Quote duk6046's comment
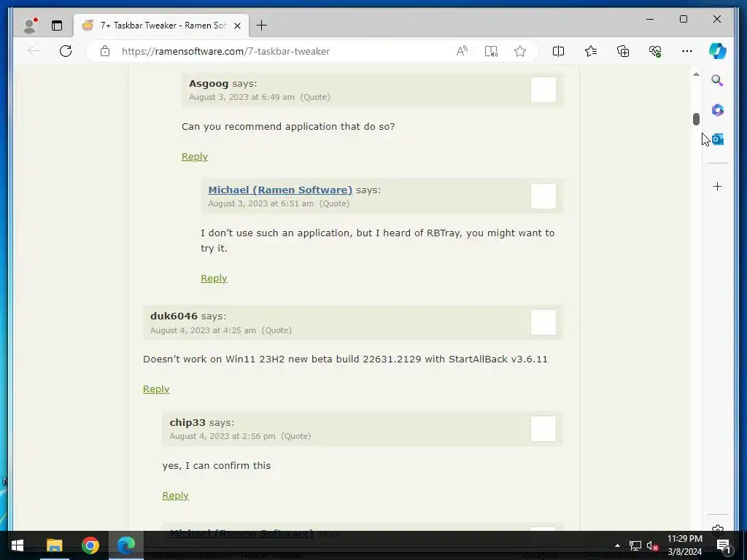The width and height of the screenshot is (747, 560). coord(276,330)
